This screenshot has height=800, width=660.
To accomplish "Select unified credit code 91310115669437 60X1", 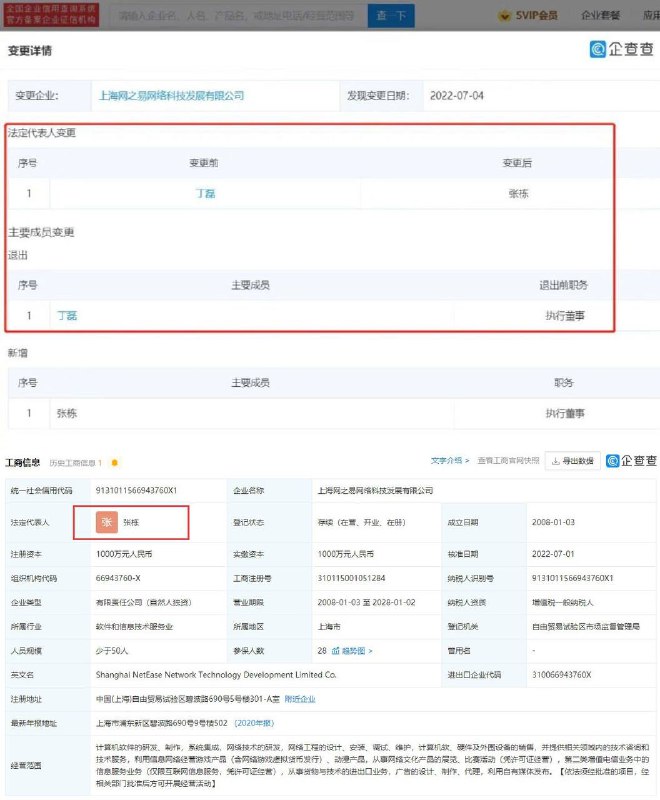I will point(136,490).
